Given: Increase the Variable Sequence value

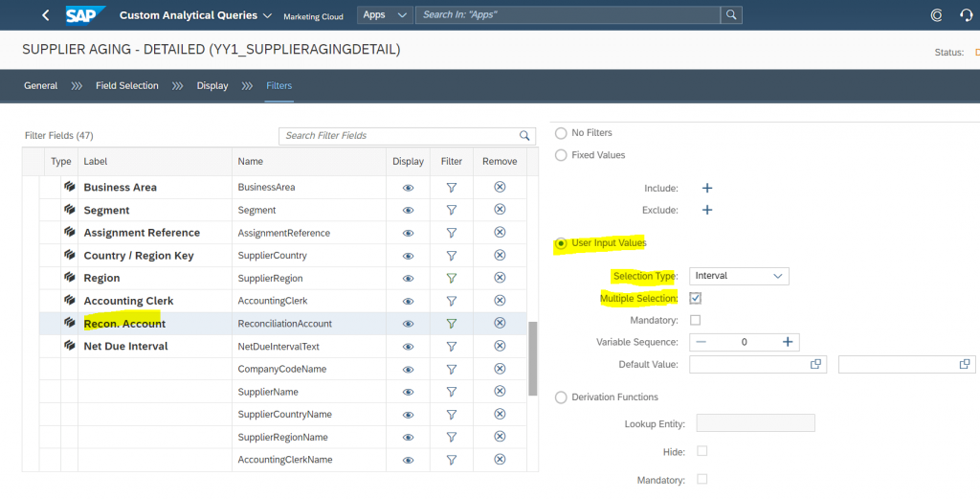Looking at the screenshot, I should point(788,342).
